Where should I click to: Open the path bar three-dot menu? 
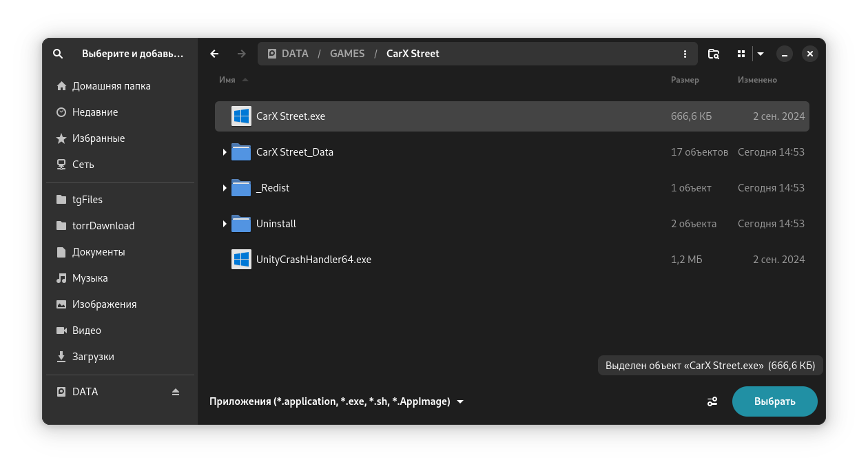pos(685,54)
